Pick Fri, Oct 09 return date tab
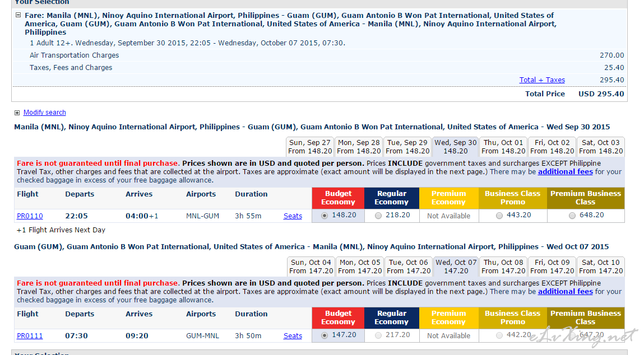This screenshot has height=355, width=644. coord(552,267)
